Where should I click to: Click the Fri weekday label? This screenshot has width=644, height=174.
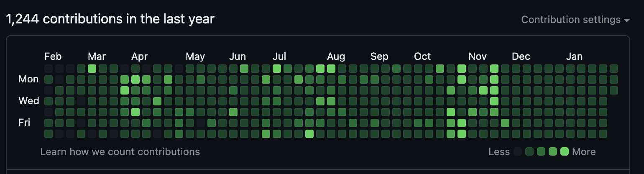pos(24,123)
